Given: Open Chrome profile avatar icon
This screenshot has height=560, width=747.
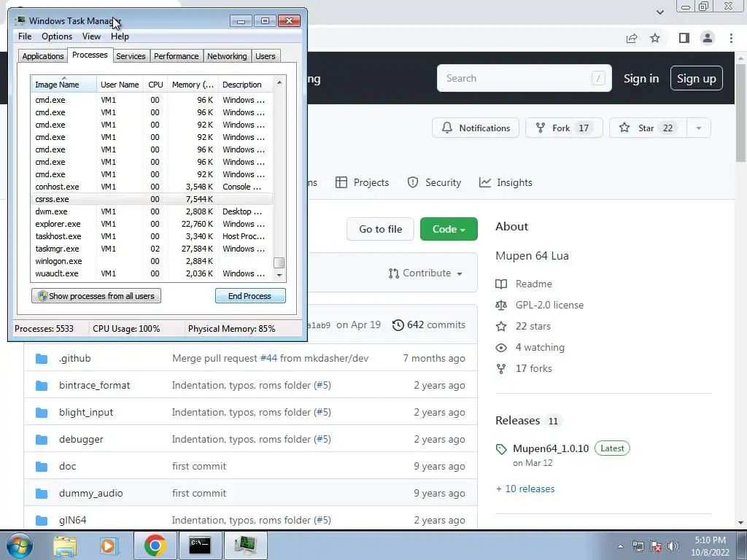Looking at the screenshot, I should click(x=708, y=38).
